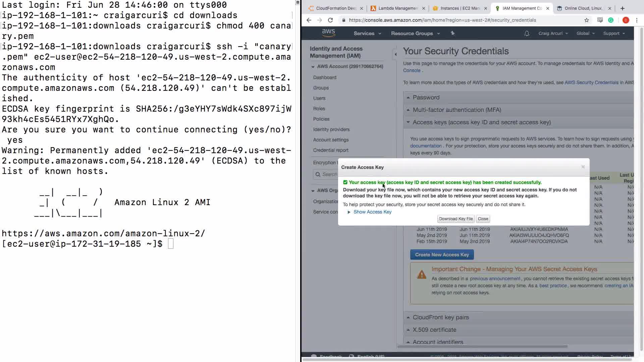The width and height of the screenshot is (644, 362).
Task: Open Chrome three-dot menu
Action: [637, 20]
